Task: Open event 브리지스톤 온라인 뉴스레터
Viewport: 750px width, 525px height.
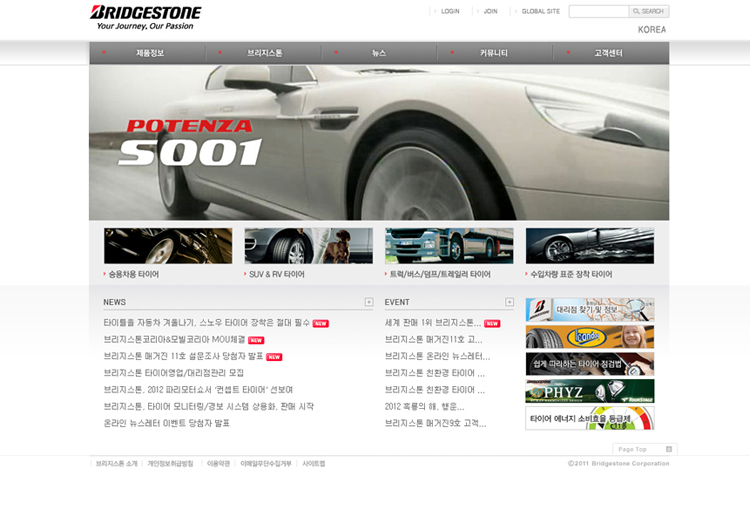Action: [x=437, y=356]
